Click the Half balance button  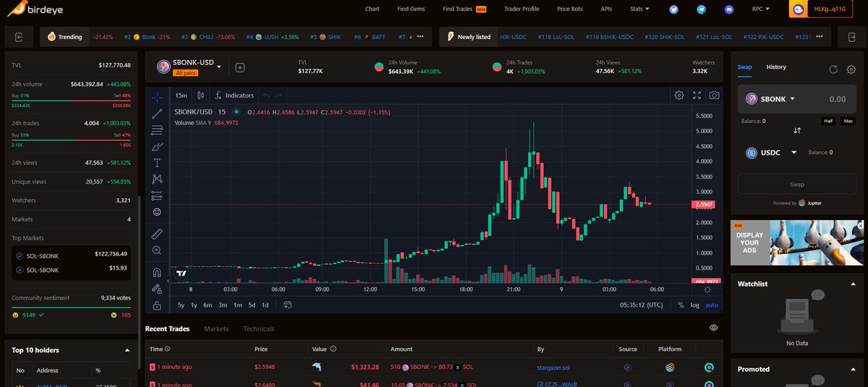point(830,121)
